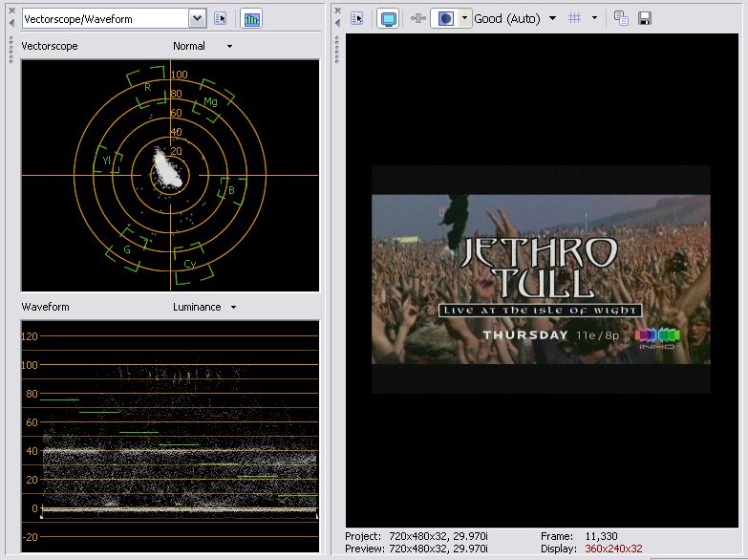The height and width of the screenshot is (560, 748).
Task: Toggle the overlays grid icon
Action: point(574,18)
